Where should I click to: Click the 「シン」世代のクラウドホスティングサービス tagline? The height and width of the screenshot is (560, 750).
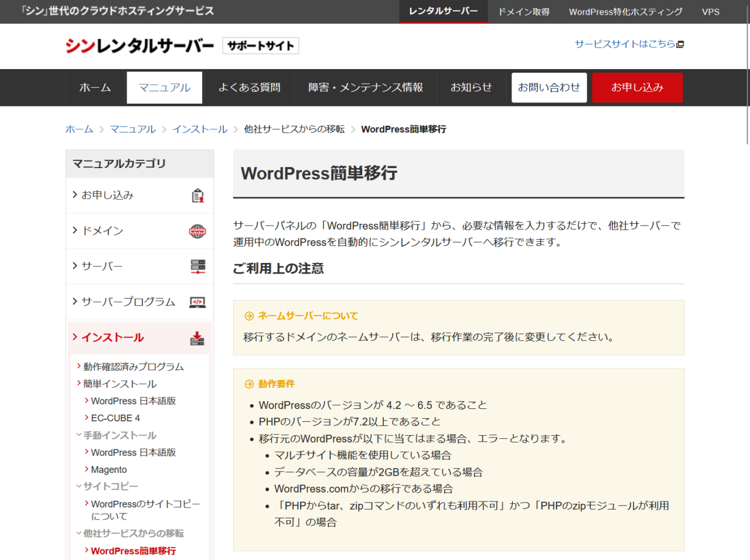(x=117, y=11)
